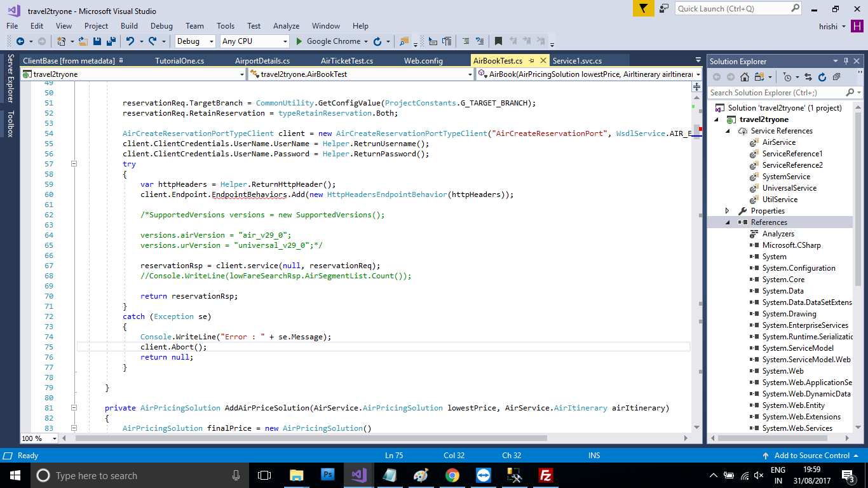The width and height of the screenshot is (868, 488).
Task: Click the Undo icon on the toolbar
Action: (130, 41)
